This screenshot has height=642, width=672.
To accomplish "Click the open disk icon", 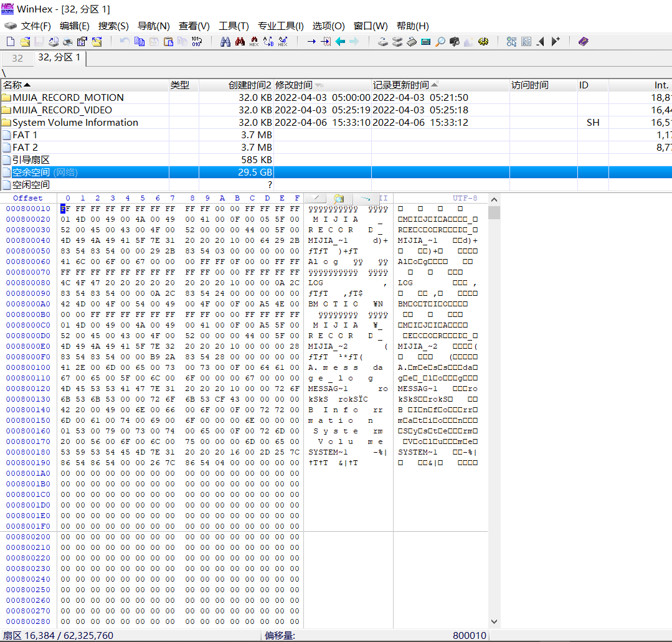I will [x=383, y=42].
